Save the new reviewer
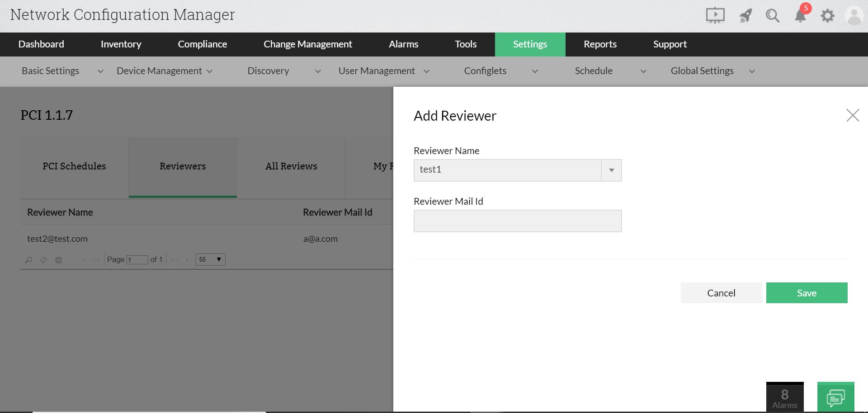868x413 pixels. tap(807, 293)
